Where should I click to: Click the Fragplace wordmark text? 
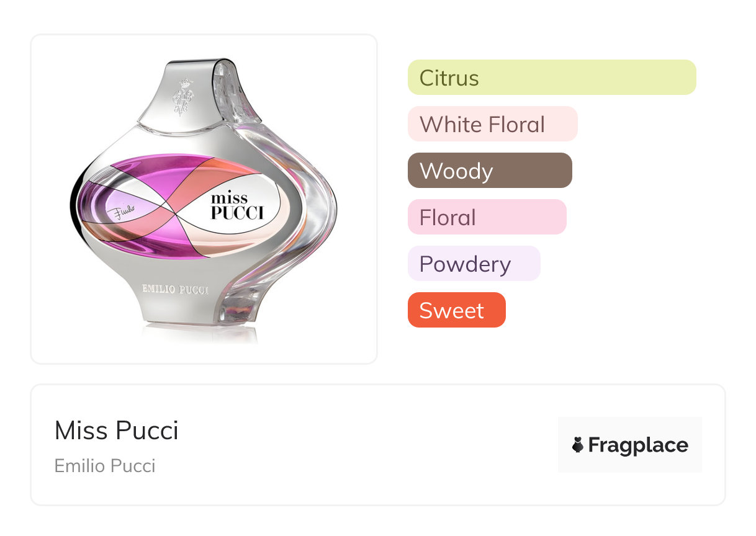[x=638, y=445]
